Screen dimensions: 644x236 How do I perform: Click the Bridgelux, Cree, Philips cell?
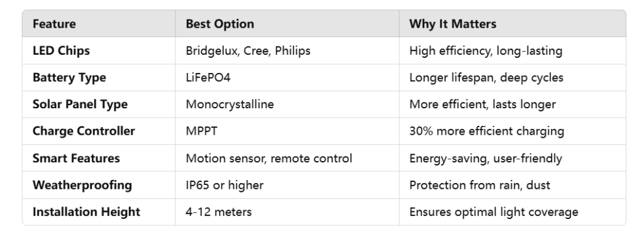248,51
